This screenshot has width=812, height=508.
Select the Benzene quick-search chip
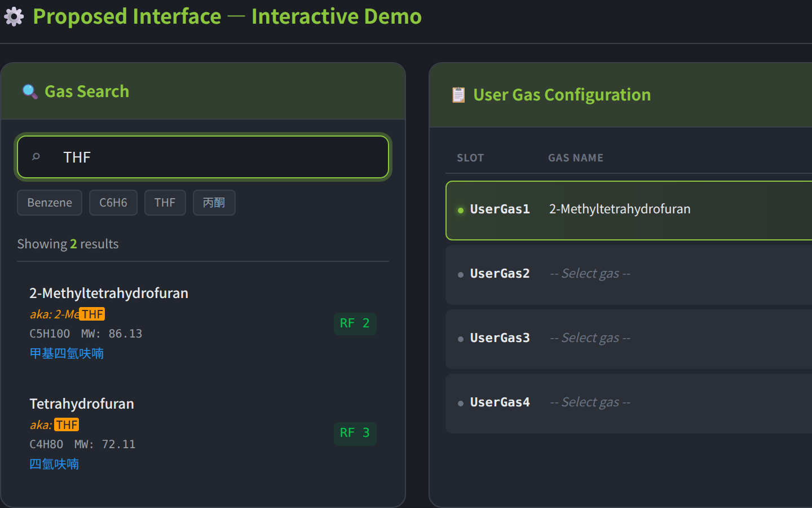click(50, 203)
